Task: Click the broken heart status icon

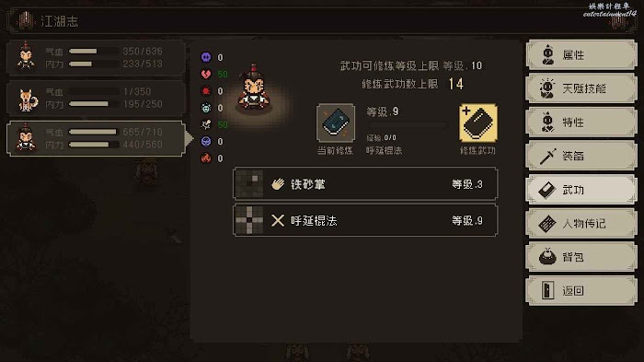Action: coord(206,74)
